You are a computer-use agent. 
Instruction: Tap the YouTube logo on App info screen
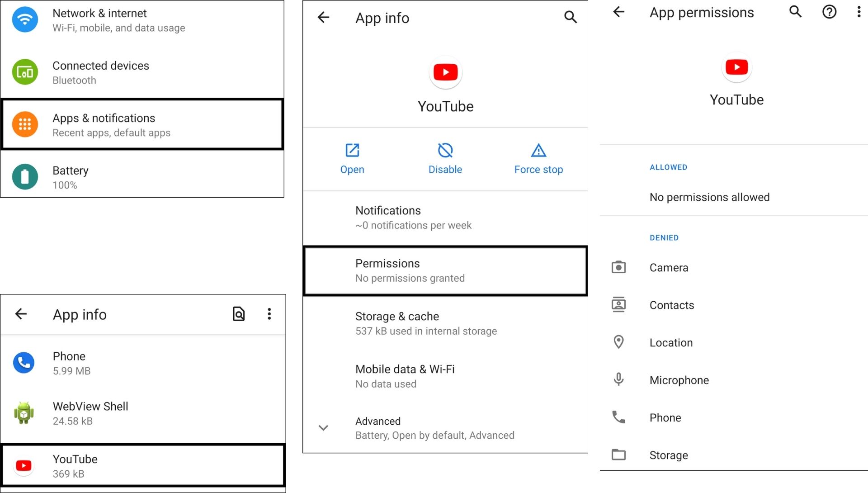(x=446, y=72)
